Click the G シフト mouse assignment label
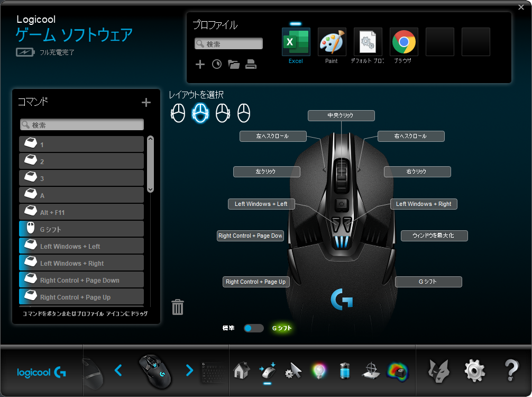The height and width of the screenshot is (397, 532). tap(428, 282)
